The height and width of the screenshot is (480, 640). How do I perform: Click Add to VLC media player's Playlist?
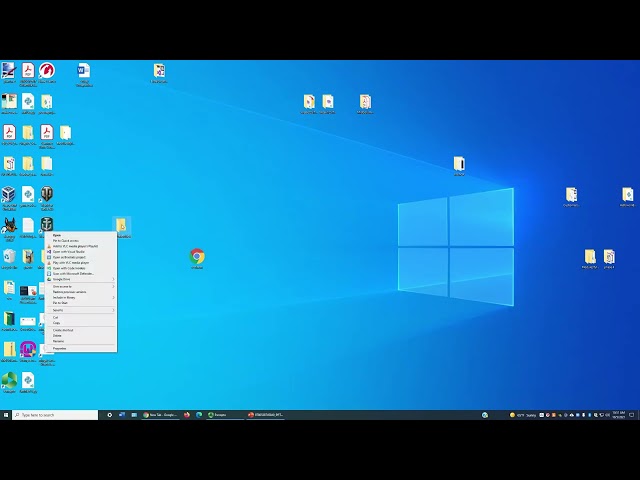(81, 246)
